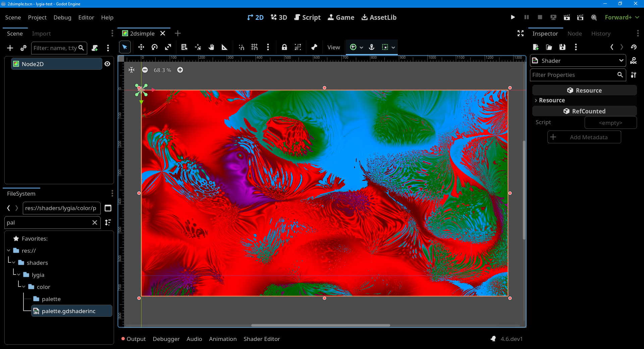Image resolution: width=644 pixels, height=349 pixels.
Task: Activate the Pan Mode hand tool
Action: (x=211, y=47)
